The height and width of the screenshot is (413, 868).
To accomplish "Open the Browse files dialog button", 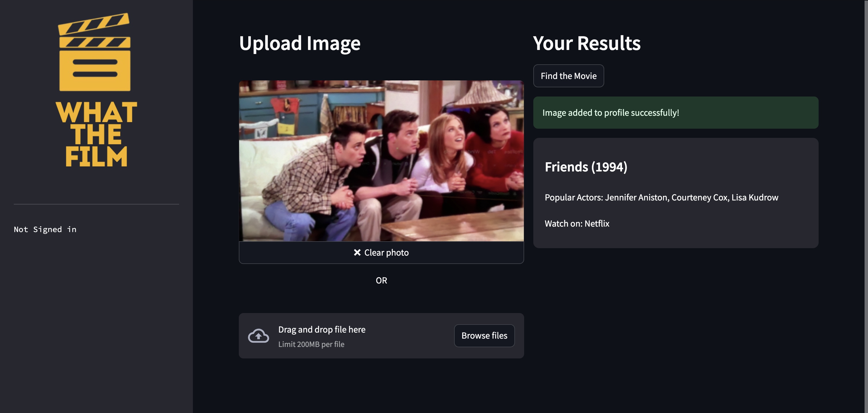I will [x=484, y=336].
